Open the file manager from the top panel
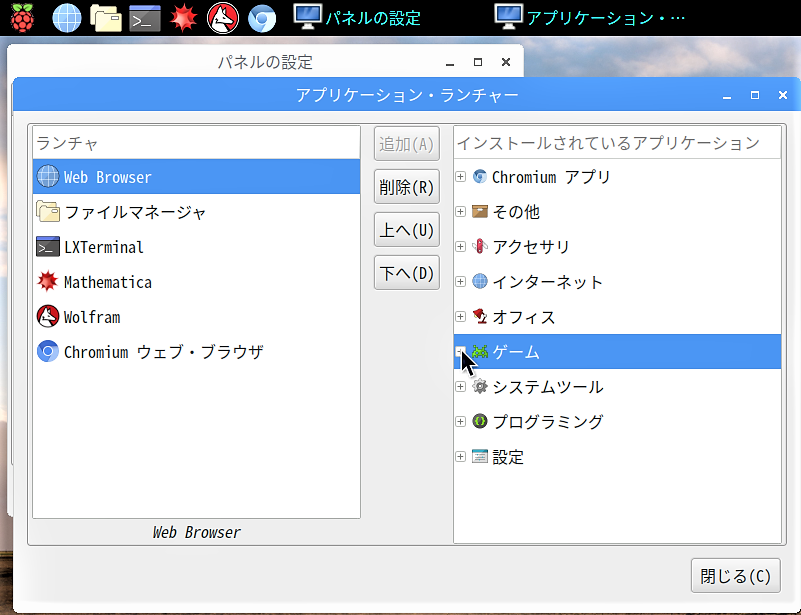Image resolution: width=801 pixels, height=615 pixels. click(x=106, y=18)
